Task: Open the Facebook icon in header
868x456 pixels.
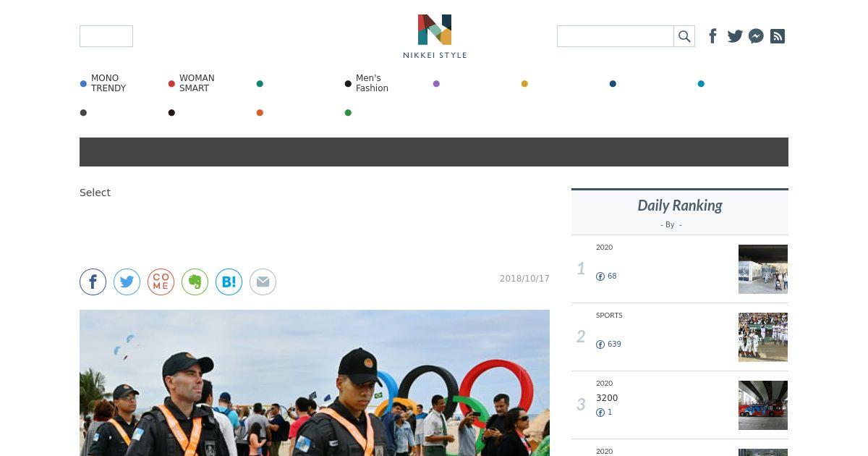Action: point(712,36)
